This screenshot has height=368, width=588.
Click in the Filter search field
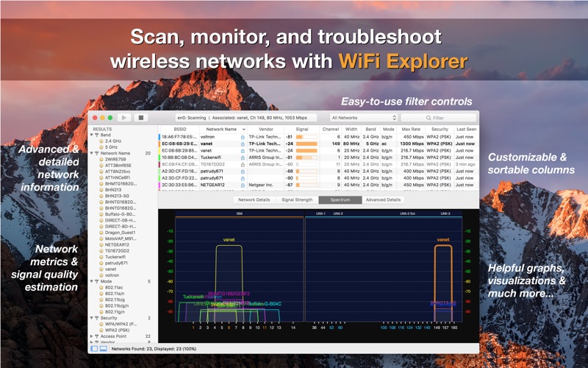(x=439, y=118)
